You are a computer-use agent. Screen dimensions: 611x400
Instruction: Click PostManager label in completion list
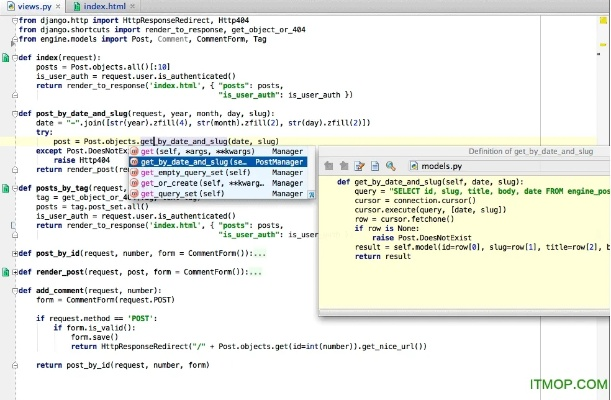(279, 162)
